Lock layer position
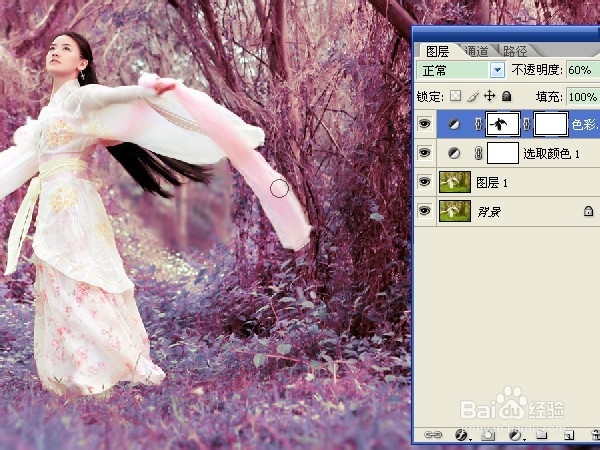600x450 pixels. coord(490,96)
